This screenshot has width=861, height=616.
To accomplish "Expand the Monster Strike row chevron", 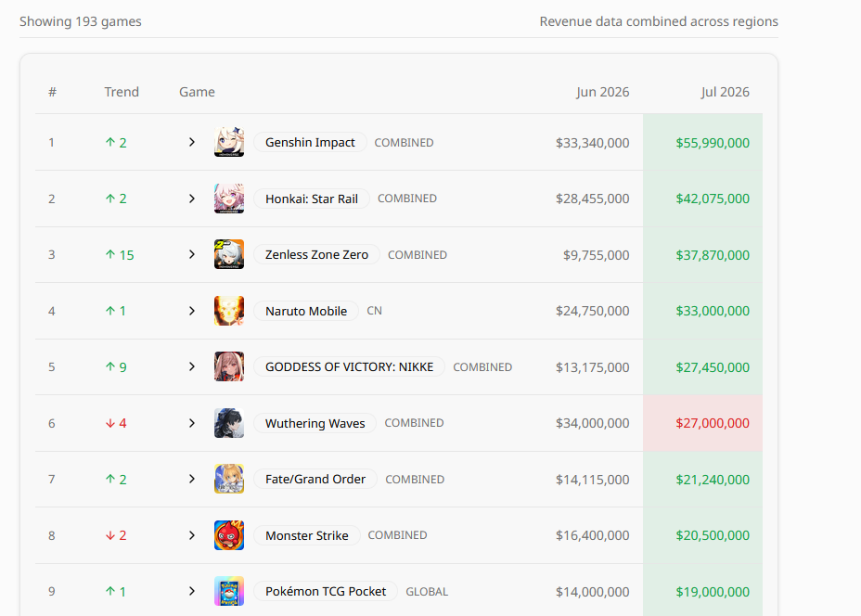I will pos(192,535).
